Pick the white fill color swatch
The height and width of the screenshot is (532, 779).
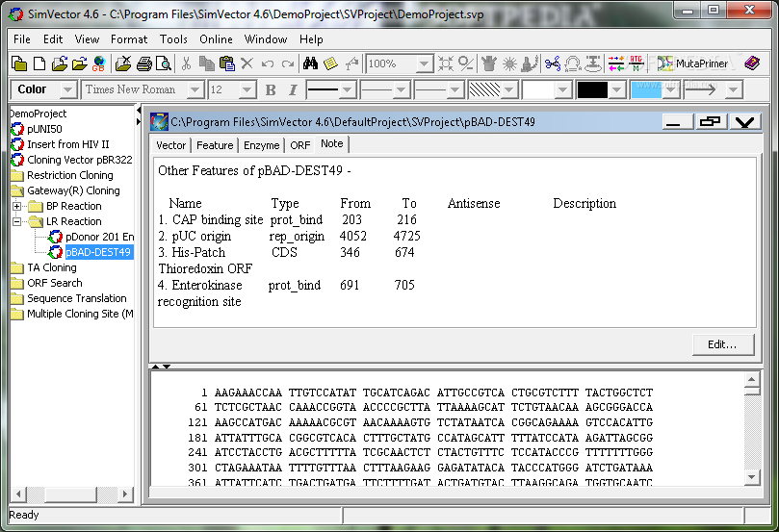538,89
